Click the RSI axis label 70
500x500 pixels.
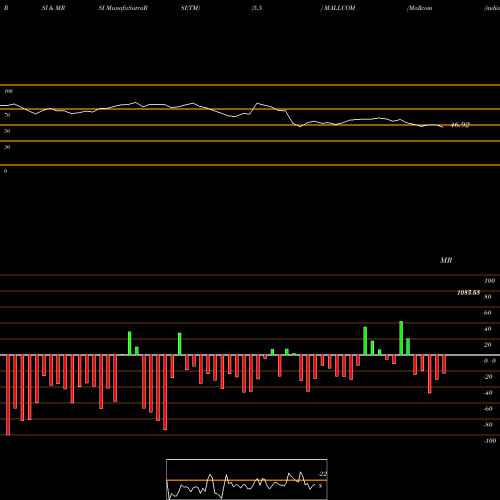(7, 115)
